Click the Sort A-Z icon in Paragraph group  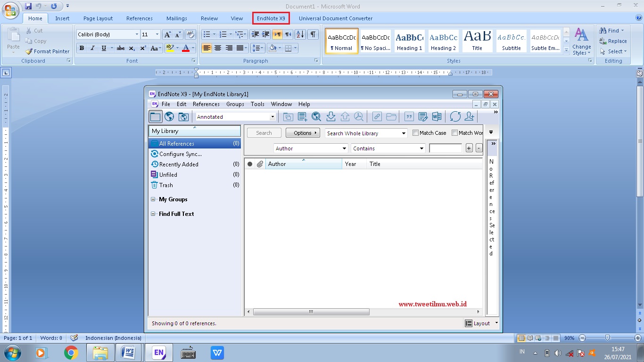[x=300, y=34]
